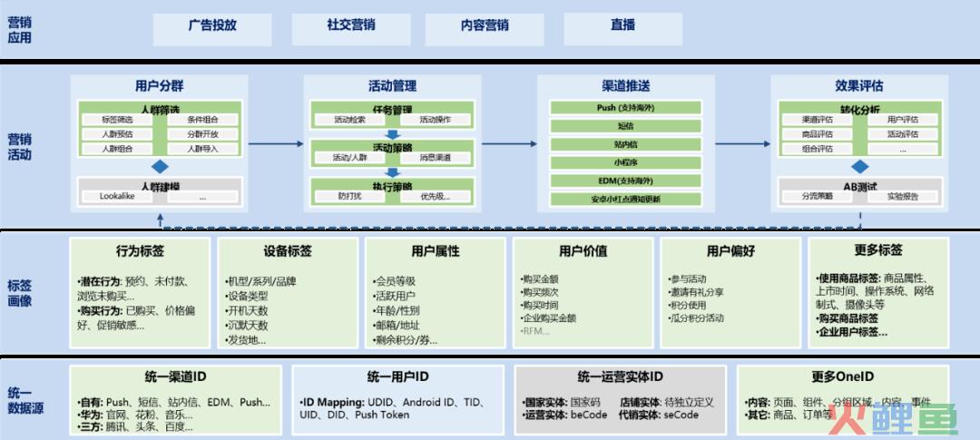Click the 设备标签 card title
The width and height of the screenshot is (980, 440).
tap(288, 252)
